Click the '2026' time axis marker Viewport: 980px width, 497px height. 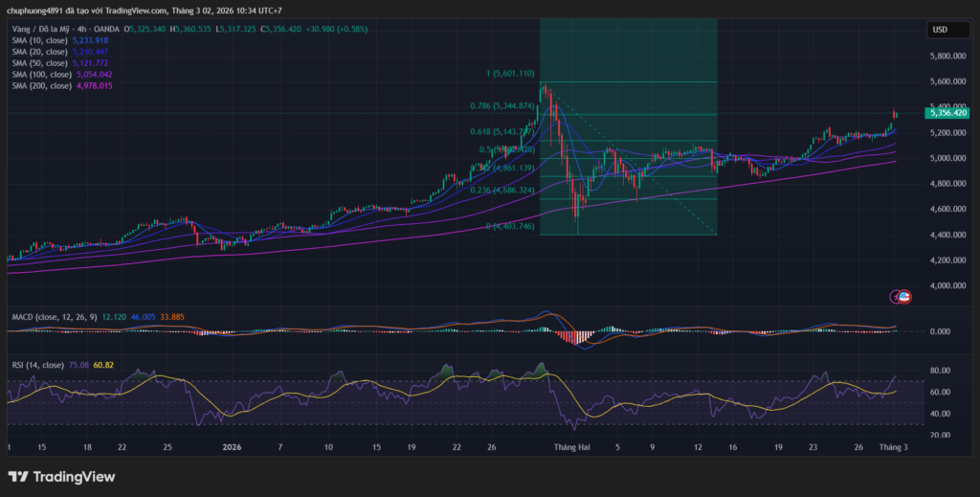[232, 447]
